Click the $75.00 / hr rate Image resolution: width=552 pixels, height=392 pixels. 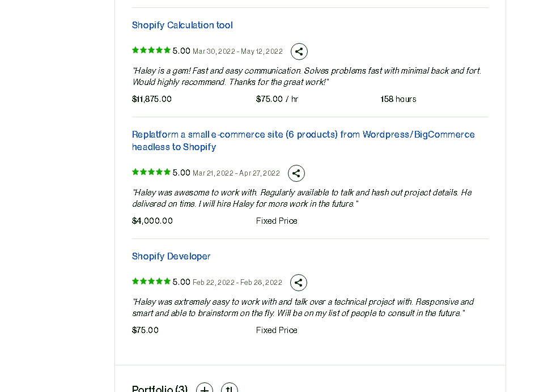click(277, 99)
